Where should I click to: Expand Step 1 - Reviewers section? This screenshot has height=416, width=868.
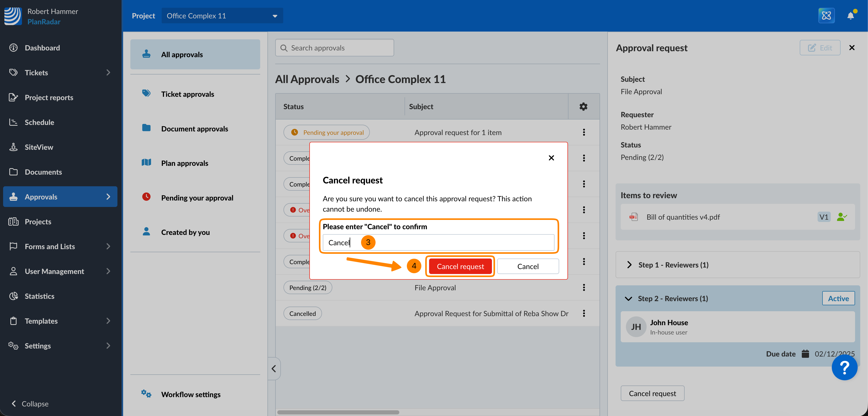[x=629, y=265]
